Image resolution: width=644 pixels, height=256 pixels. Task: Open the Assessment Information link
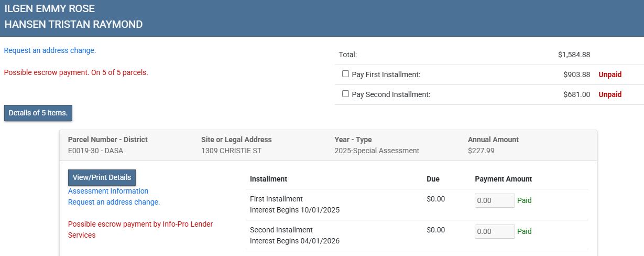tap(108, 191)
